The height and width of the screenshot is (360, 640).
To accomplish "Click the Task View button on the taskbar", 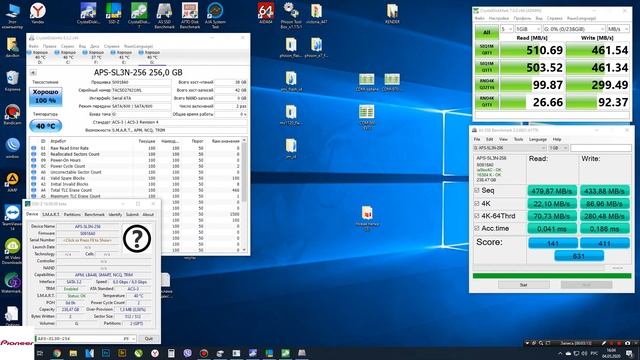I will point(40,353).
